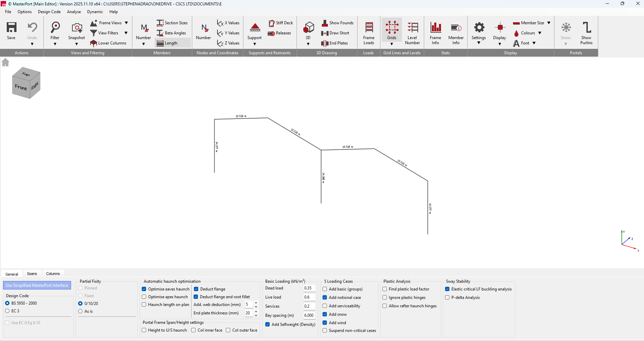Open the Filter magnifier tool
Image resolution: width=644 pixels, height=341 pixels.
[x=55, y=27]
